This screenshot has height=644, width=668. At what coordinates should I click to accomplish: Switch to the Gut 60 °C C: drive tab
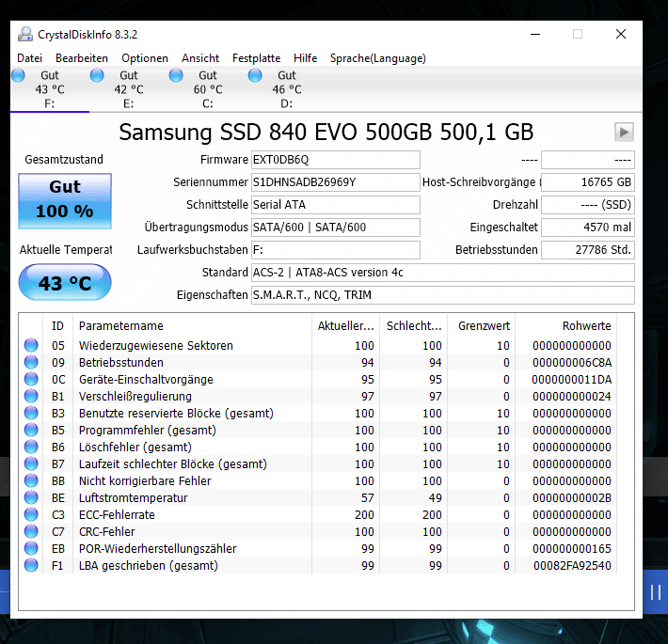pyautogui.click(x=208, y=89)
